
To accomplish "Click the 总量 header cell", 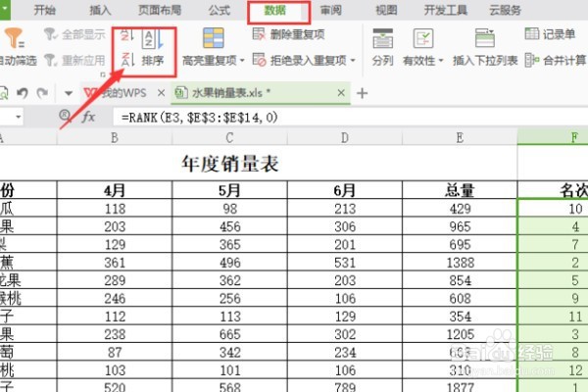I will (x=460, y=190).
